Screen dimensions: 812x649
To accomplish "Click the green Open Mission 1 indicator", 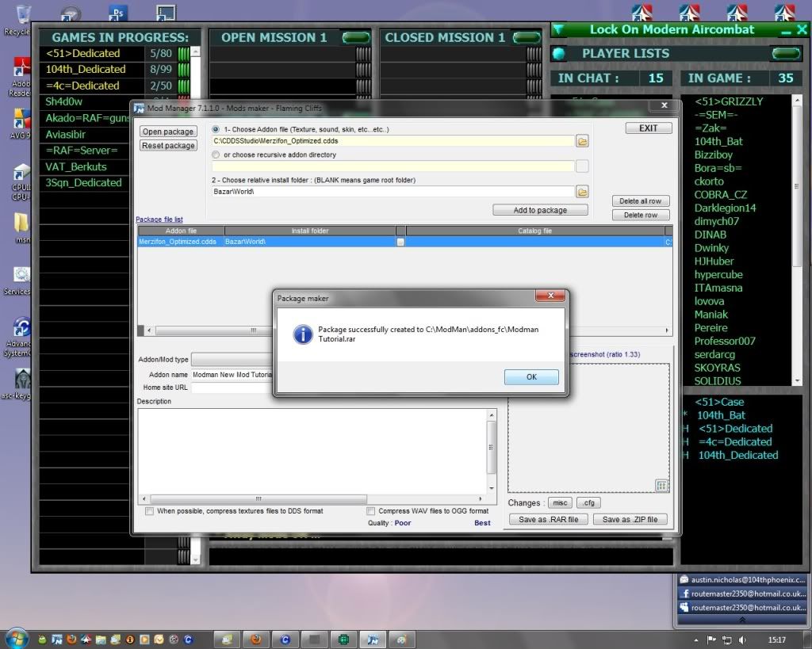I will point(356,37).
